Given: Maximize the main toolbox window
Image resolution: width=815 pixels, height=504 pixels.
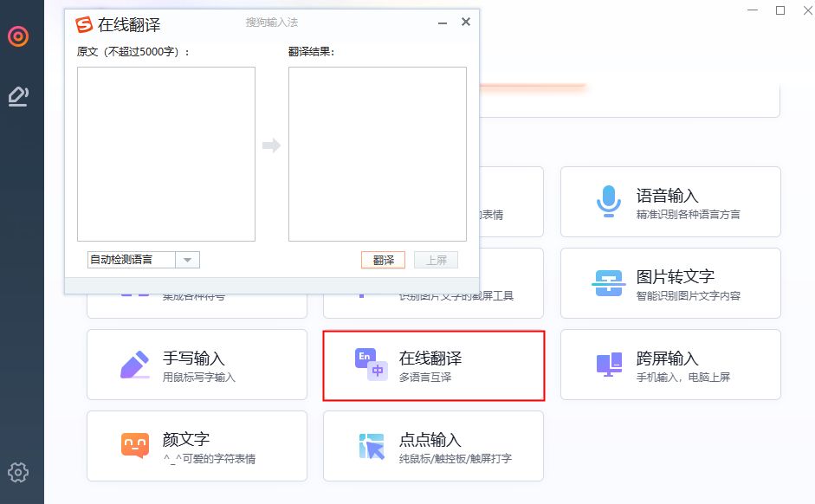Looking at the screenshot, I should [x=780, y=10].
